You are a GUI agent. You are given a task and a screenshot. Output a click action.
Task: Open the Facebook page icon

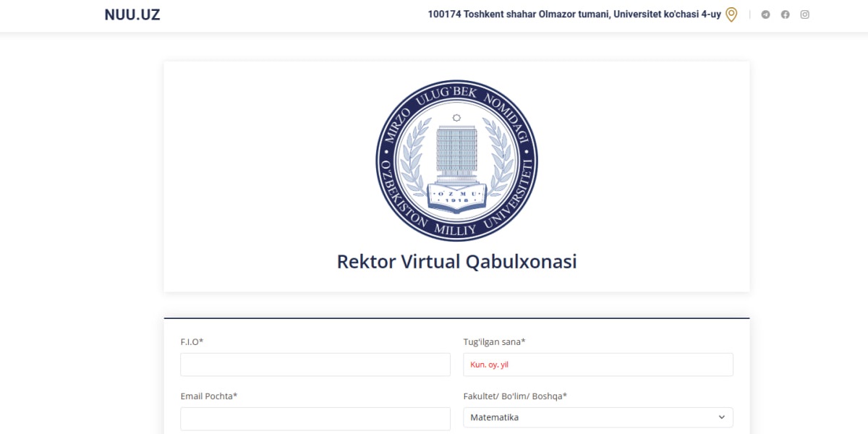[x=785, y=14]
